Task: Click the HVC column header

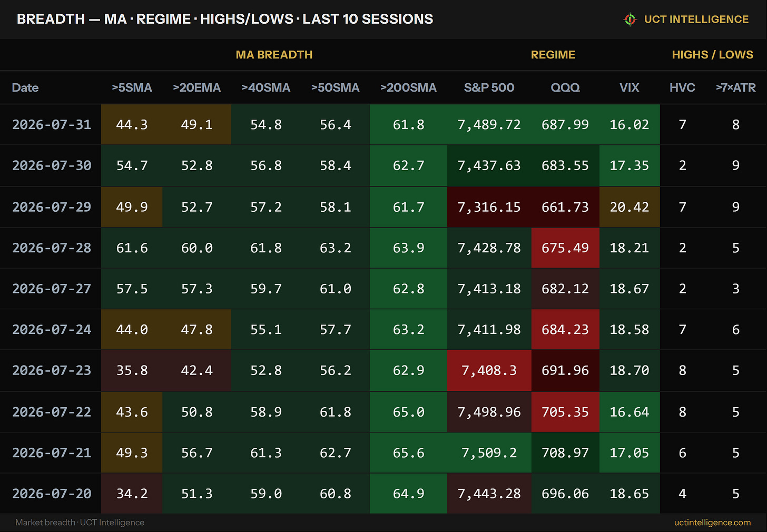Action: pos(683,88)
